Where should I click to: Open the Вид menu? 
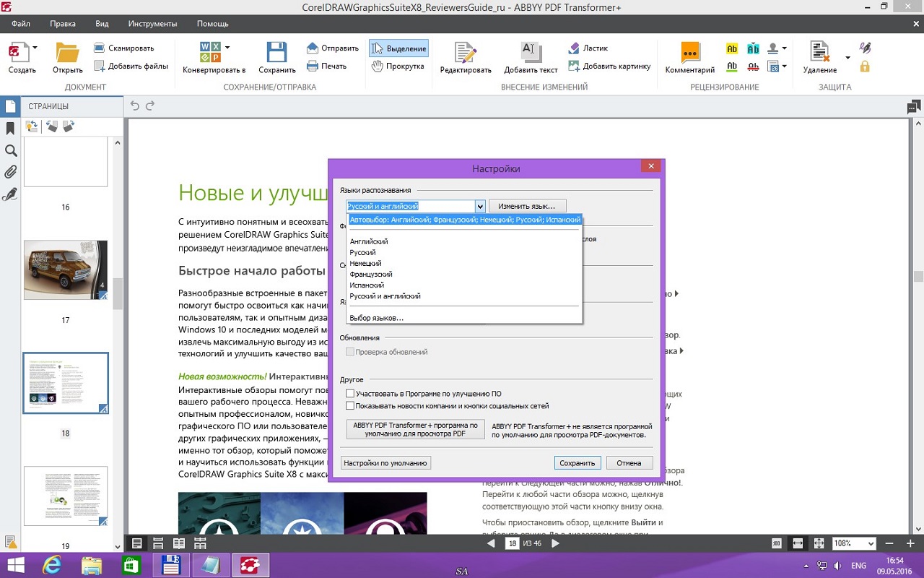[102, 24]
